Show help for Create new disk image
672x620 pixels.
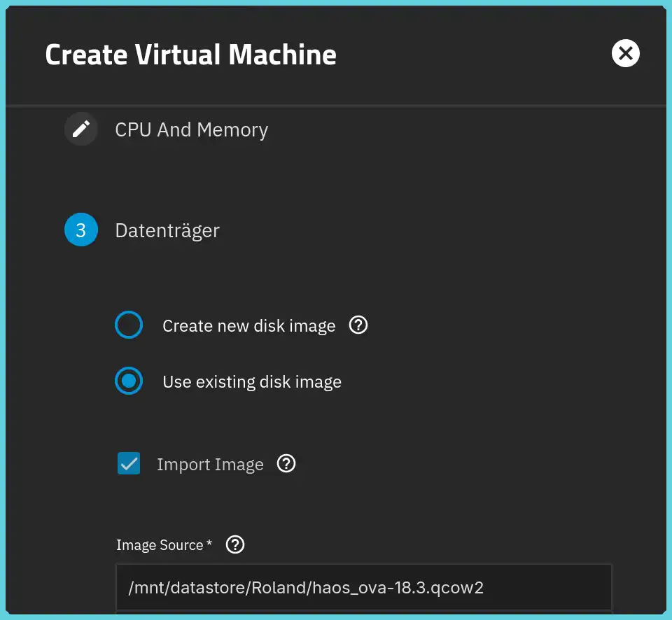tap(358, 325)
